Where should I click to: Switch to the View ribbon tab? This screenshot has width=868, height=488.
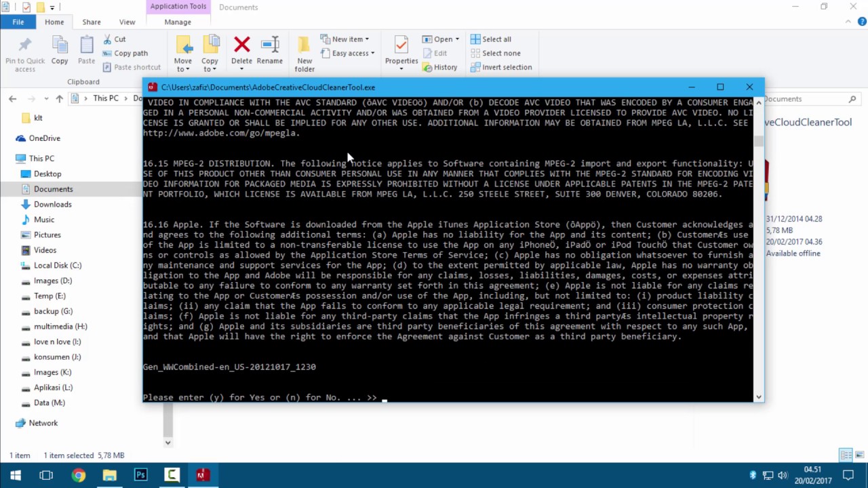click(127, 22)
